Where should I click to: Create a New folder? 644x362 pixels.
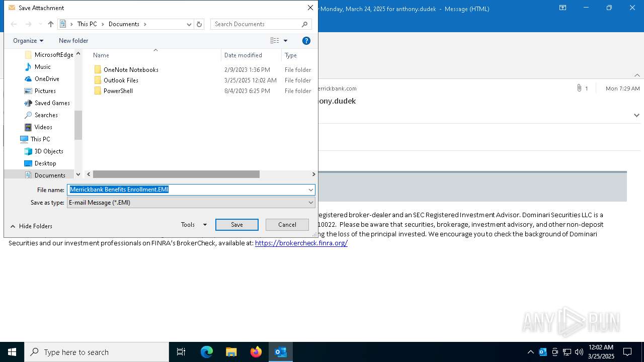[x=73, y=41]
